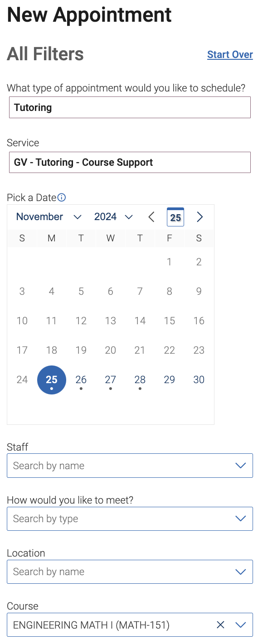Pick November 29 on the calendar
Viewport: 263px width, 644px height.
170,380
